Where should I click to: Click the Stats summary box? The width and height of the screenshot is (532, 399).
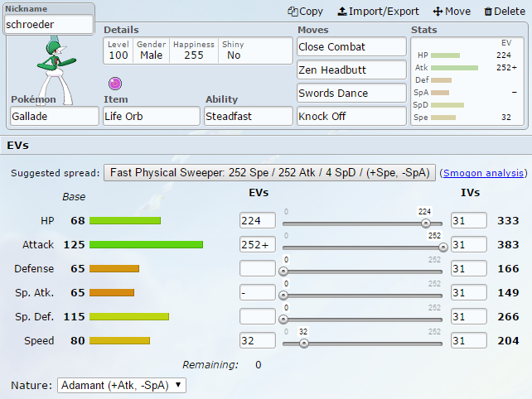click(467, 81)
